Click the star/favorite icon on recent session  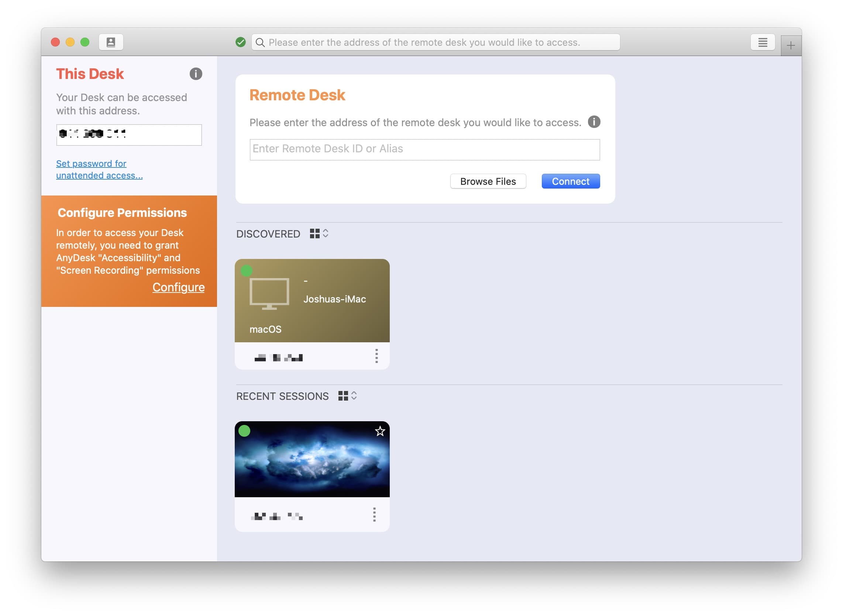click(380, 430)
